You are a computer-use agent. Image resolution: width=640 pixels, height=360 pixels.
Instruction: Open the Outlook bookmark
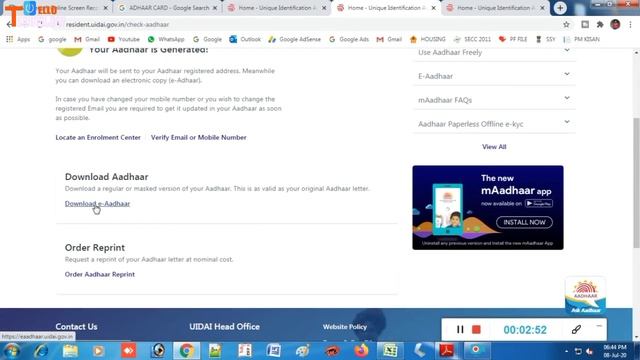click(x=245, y=39)
